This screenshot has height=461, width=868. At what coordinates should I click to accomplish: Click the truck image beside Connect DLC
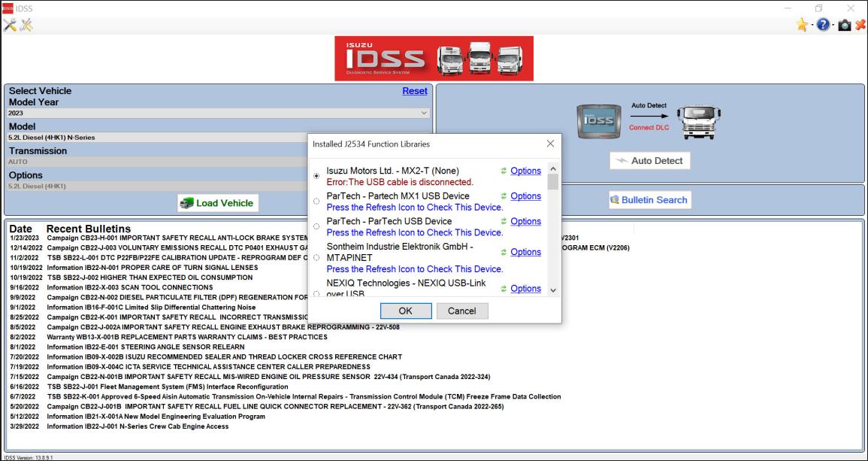point(699,121)
